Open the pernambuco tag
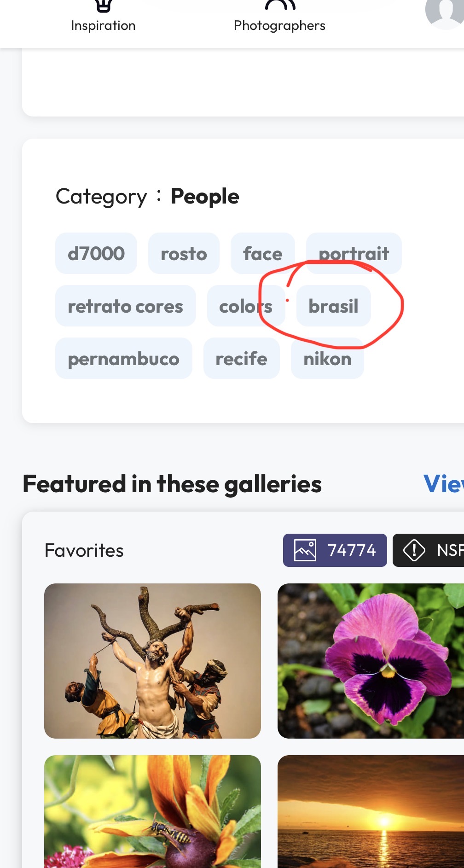 [123, 359]
